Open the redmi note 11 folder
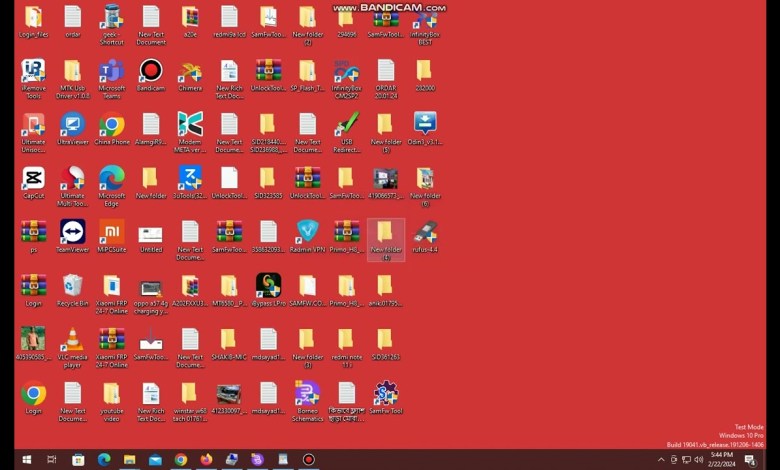 point(347,347)
